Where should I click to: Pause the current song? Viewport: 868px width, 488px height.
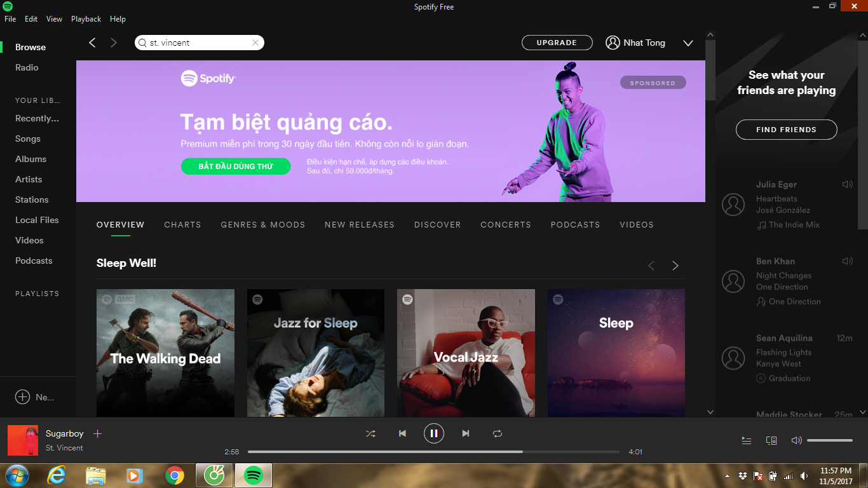pyautogui.click(x=434, y=433)
